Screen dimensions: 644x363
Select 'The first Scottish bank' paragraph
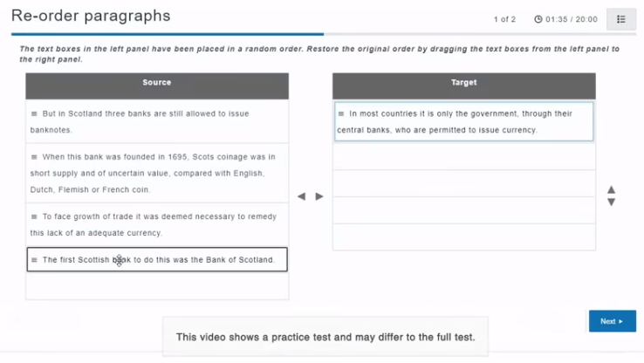coord(157,259)
